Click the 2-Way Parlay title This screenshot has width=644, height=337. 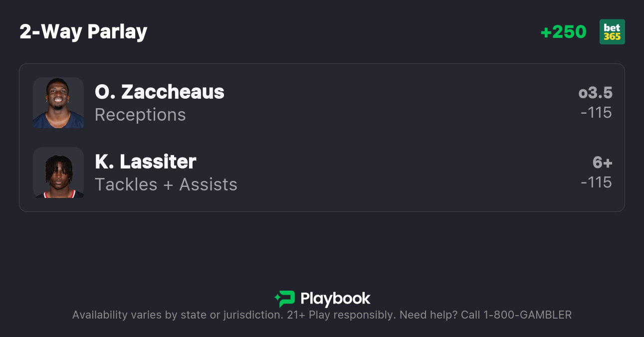coord(83,32)
